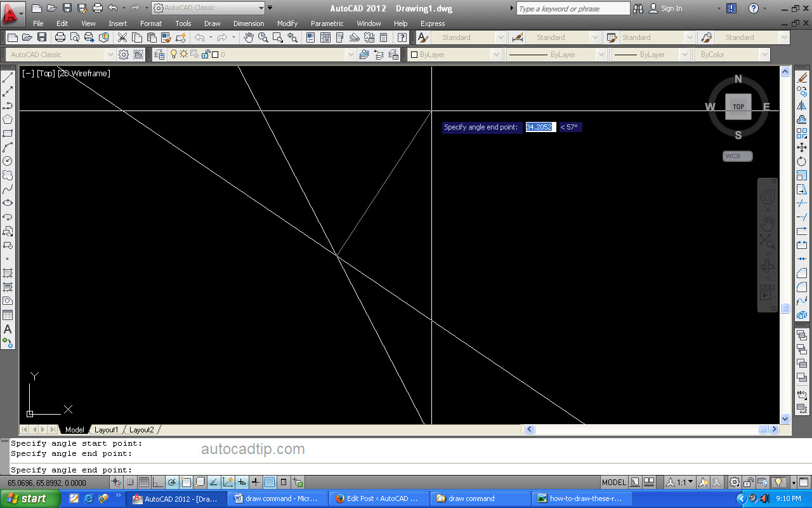Viewport: 812px width, 508px height.
Task: Switch to the Layout1 tab
Action: point(106,430)
